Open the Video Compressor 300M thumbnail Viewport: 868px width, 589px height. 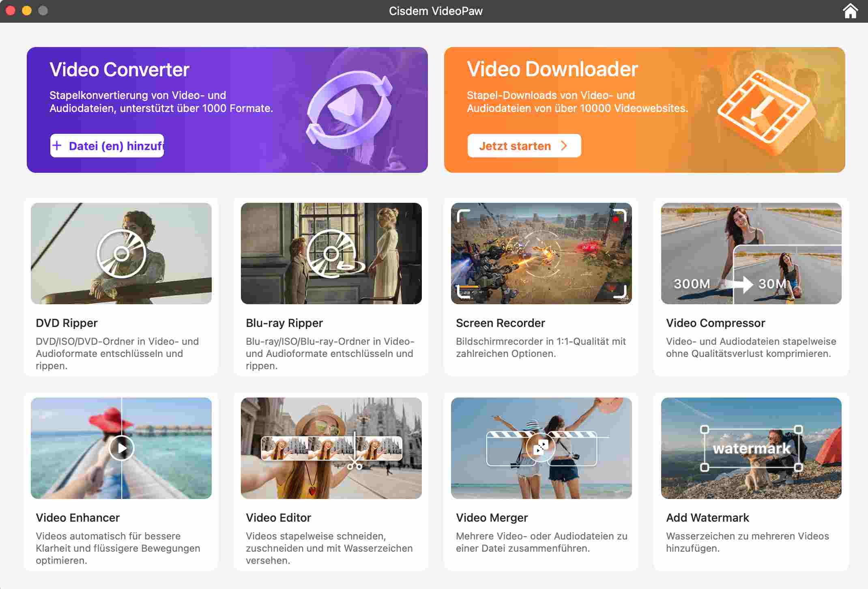coord(751,254)
